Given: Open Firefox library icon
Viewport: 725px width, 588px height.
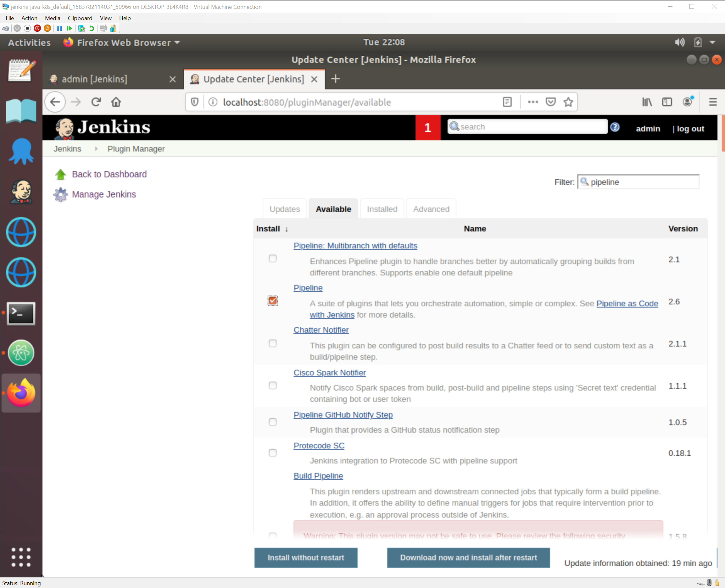Looking at the screenshot, I should 647,102.
